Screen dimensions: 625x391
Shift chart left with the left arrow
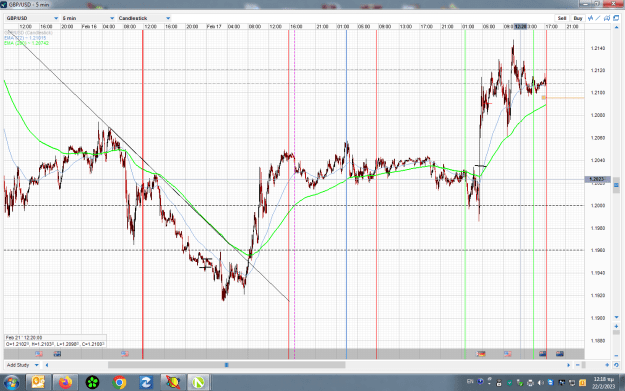pos(47,365)
